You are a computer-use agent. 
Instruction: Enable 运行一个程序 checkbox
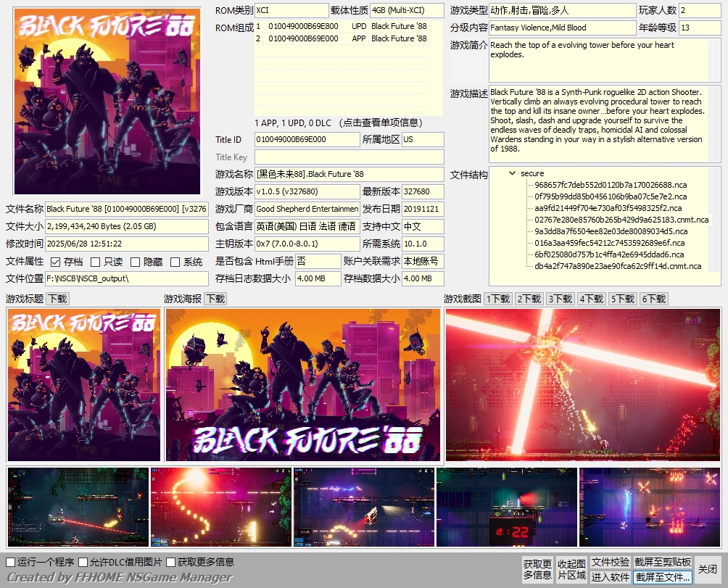pyautogui.click(x=11, y=563)
